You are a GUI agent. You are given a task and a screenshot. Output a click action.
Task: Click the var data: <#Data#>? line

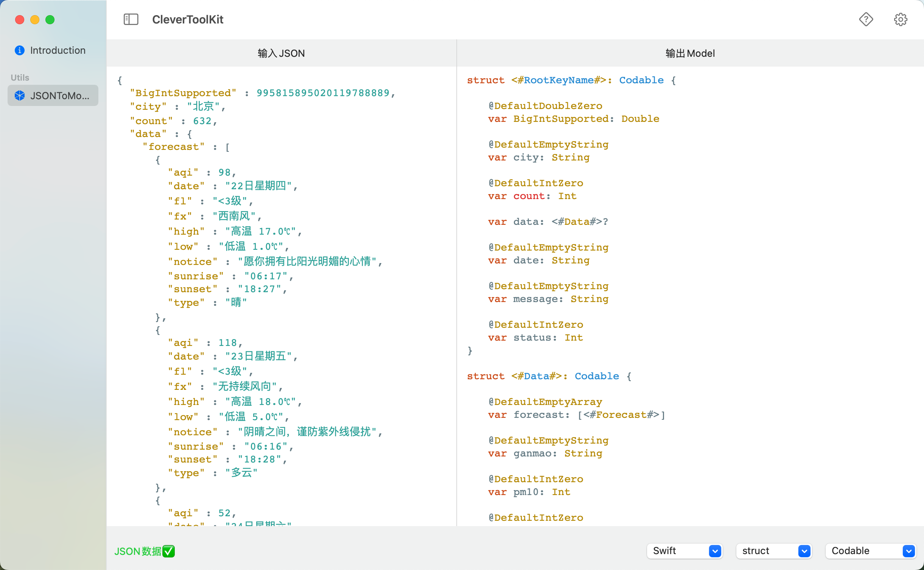(548, 222)
